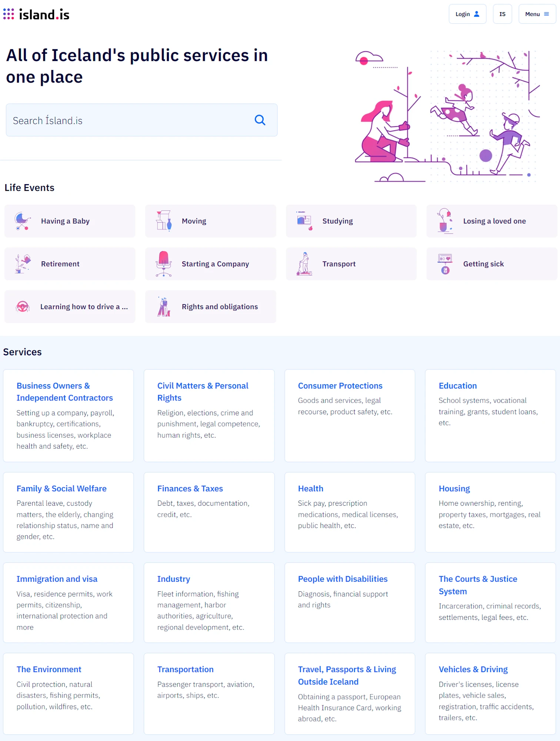Open the Having a Baby life event
Image resolution: width=560 pixels, height=741 pixels.
point(70,221)
